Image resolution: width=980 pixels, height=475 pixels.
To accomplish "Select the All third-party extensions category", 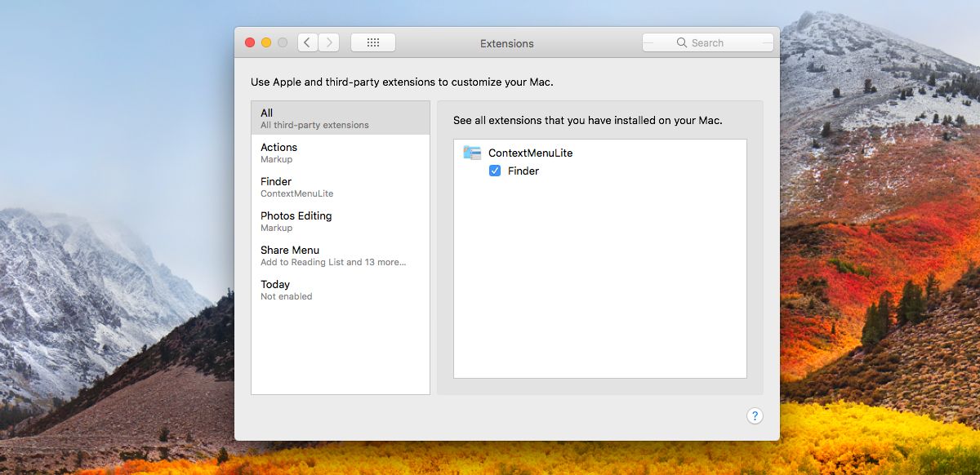I will [x=341, y=118].
